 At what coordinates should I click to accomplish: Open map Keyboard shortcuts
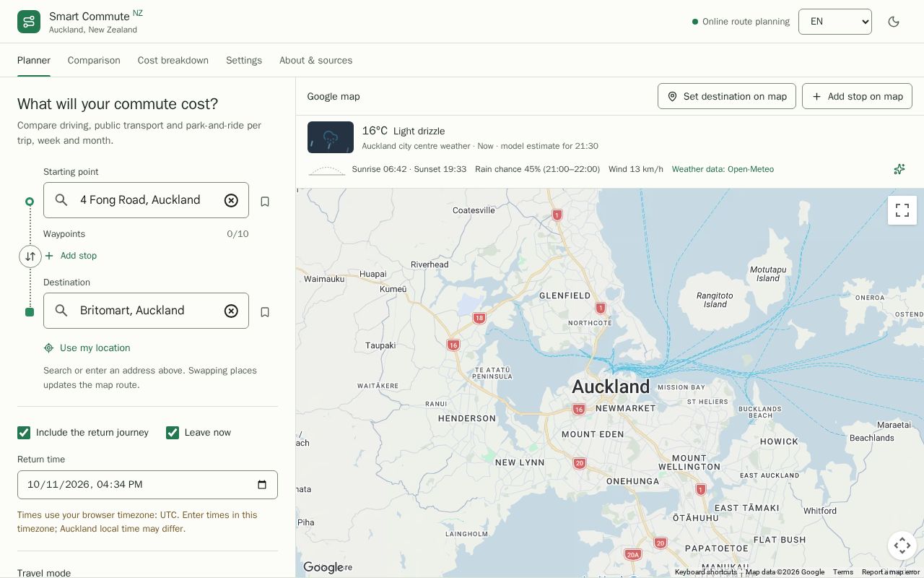point(706,572)
